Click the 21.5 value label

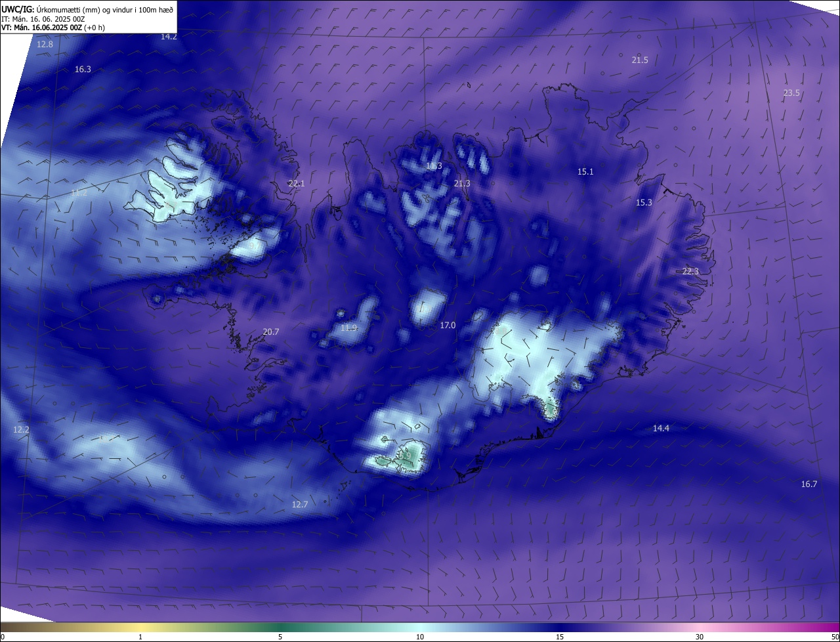click(640, 60)
